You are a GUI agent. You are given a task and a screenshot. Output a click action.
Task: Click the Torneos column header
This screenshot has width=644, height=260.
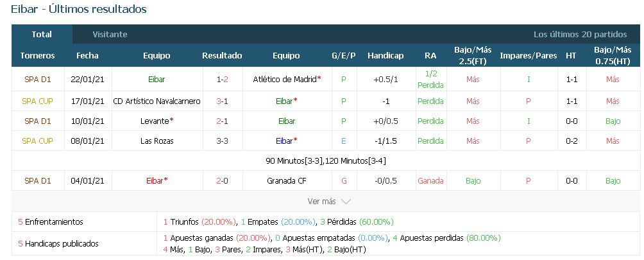pyautogui.click(x=37, y=55)
